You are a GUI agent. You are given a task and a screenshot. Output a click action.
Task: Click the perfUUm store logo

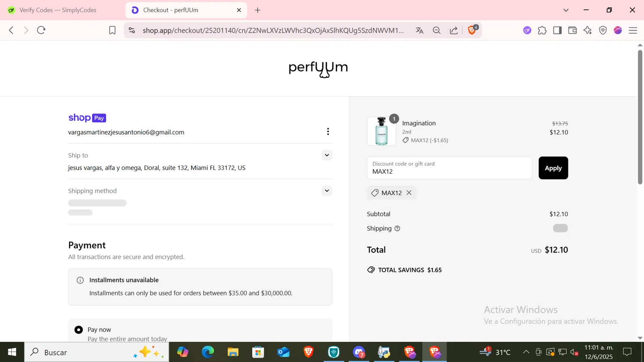coord(318,69)
